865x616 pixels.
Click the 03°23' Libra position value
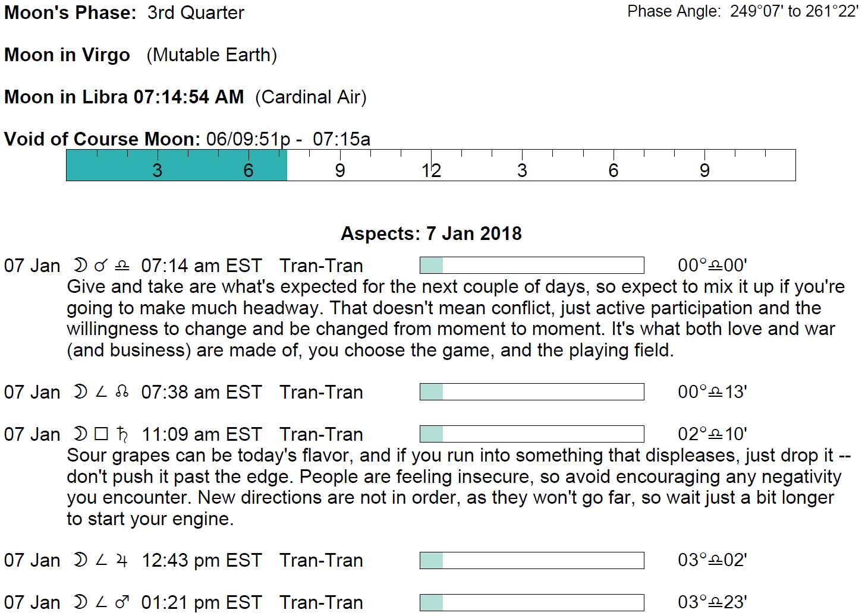click(x=712, y=602)
